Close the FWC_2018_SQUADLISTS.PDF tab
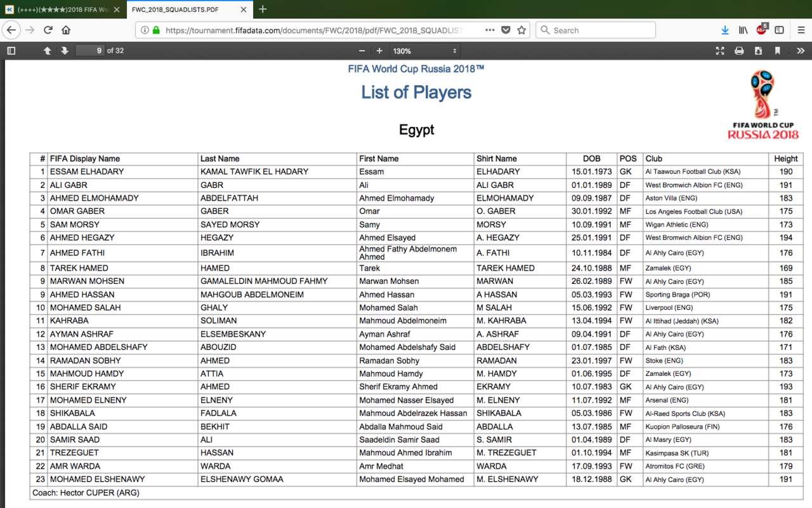The width and height of the screenshot is (812, 508). tap(243, 10)
